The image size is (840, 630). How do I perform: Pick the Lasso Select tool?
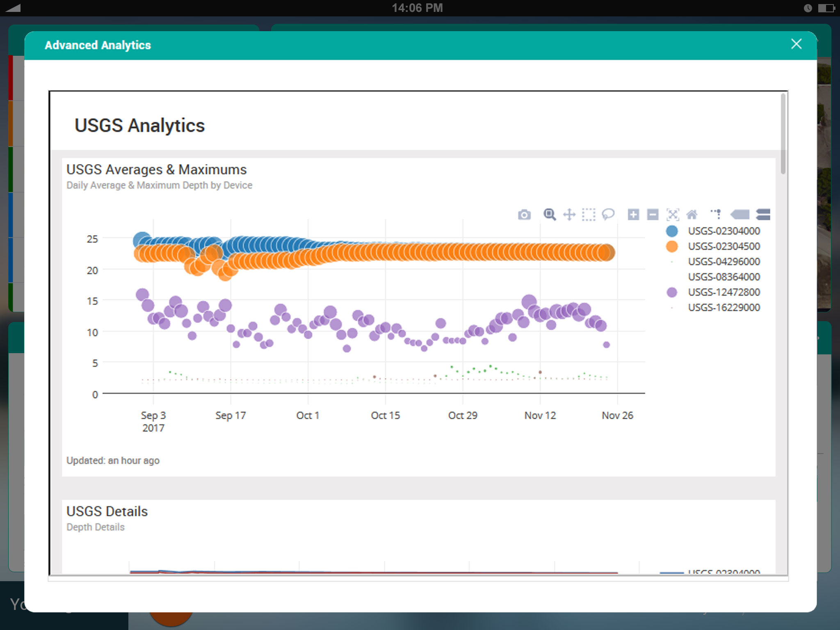click(x=608, y=214)
